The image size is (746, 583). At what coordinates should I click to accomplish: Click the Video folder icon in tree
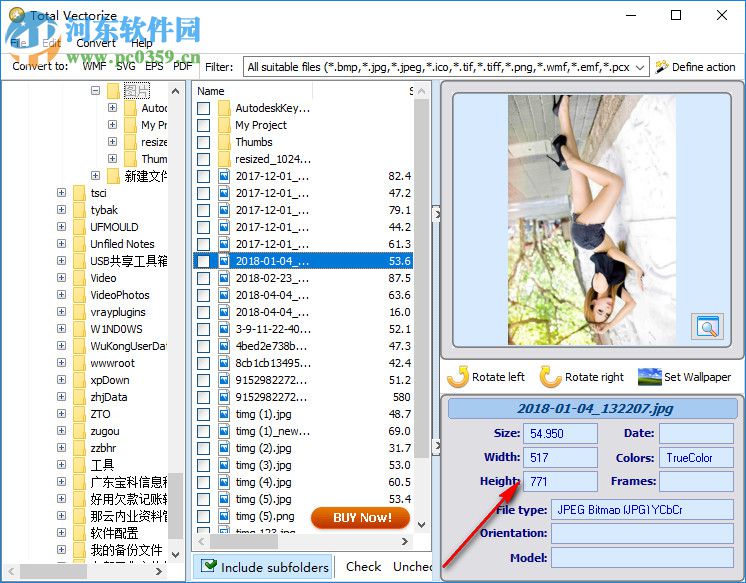[79, 278]
